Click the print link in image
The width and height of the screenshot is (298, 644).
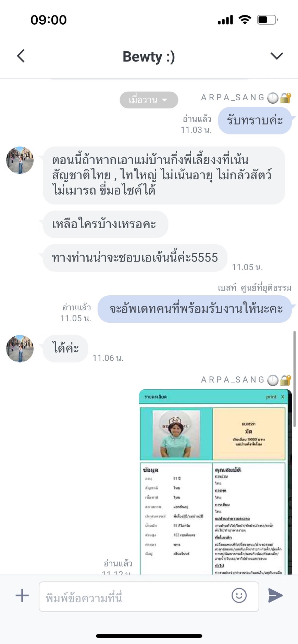point(271,397)
